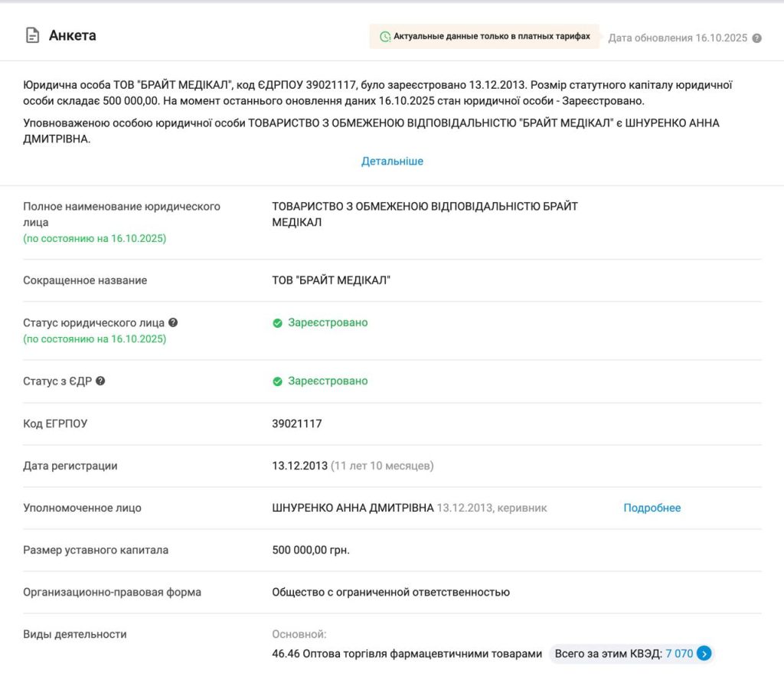Click help icon next to Статус юридического лица
This screenshot has height=677, width=784.
point(173,322)
